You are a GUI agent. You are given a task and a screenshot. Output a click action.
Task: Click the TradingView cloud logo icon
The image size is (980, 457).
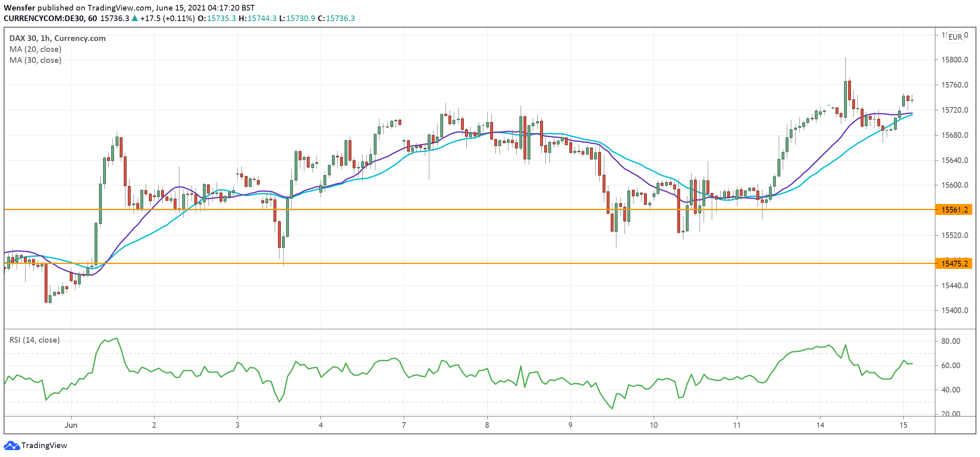11,445
